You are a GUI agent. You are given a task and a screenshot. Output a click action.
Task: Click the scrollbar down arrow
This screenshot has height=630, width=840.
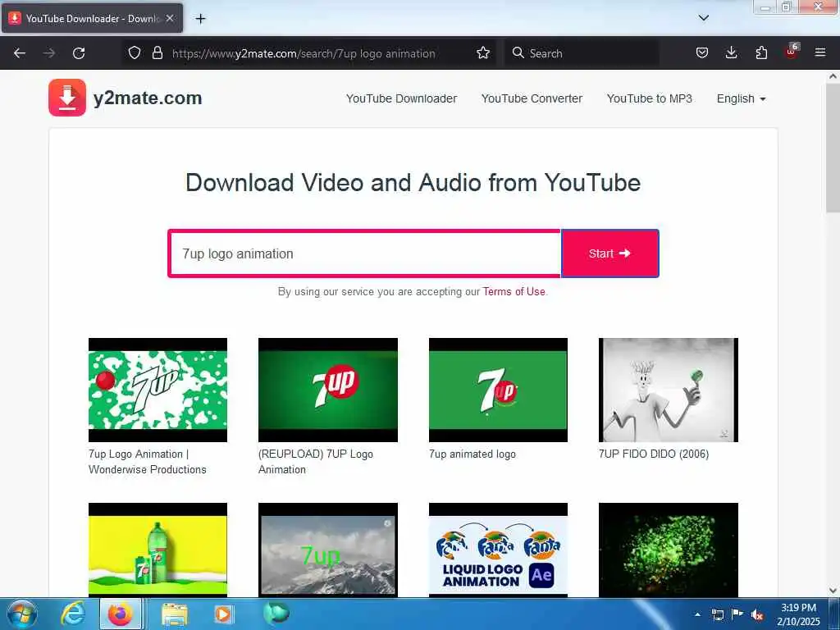(833, 591)
